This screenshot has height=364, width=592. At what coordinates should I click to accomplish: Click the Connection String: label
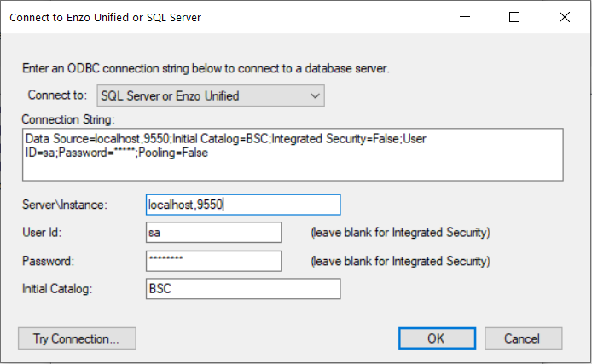click(x=68, y=119)
